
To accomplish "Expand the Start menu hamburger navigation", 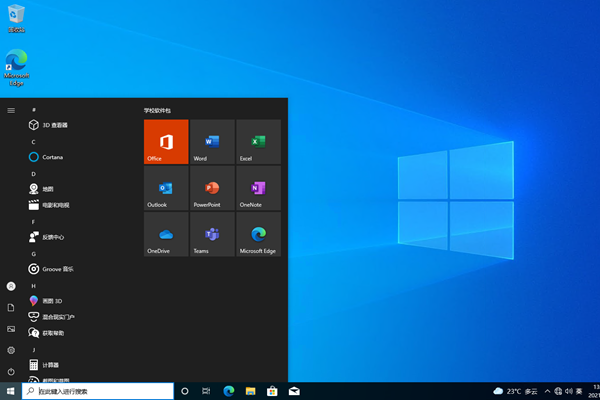I will pos(11,110).
